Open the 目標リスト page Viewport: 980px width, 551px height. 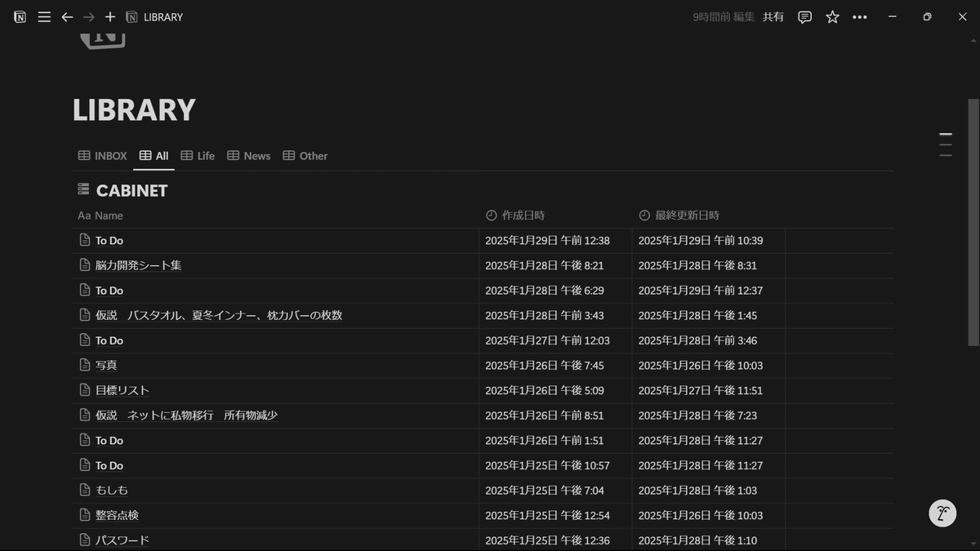coord(122,390)
